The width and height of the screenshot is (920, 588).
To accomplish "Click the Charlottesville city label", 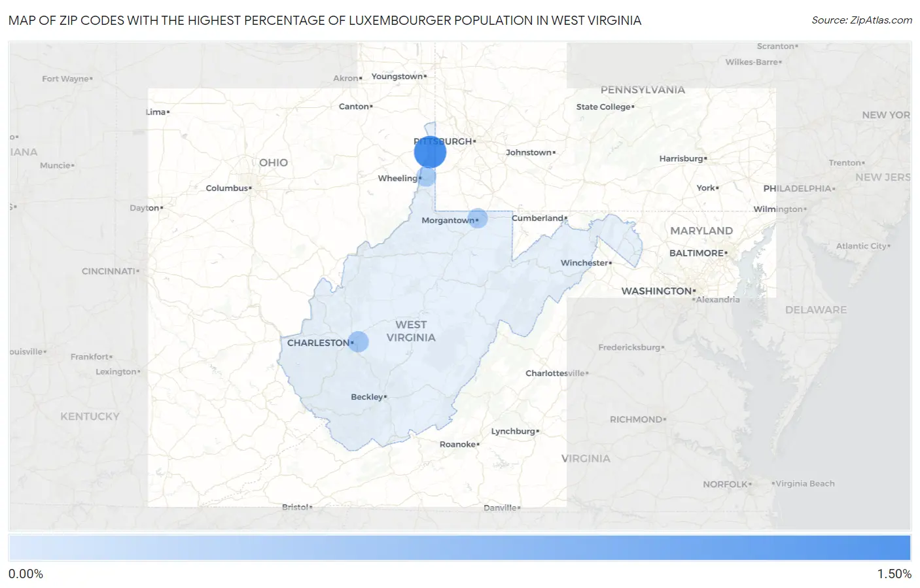I will 556,373.
